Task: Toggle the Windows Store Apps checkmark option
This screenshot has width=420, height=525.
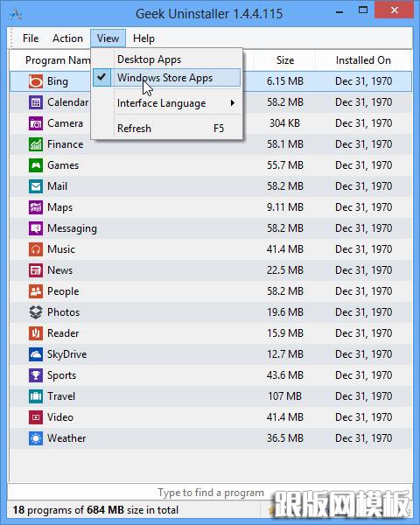Action: click(166, 78)
